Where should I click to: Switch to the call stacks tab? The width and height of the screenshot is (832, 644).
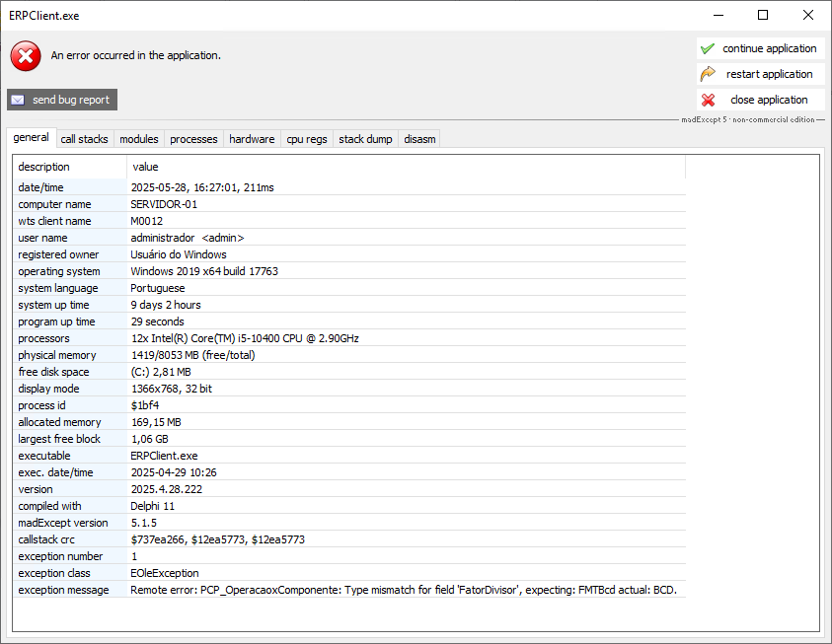click(x=84, y=139)
